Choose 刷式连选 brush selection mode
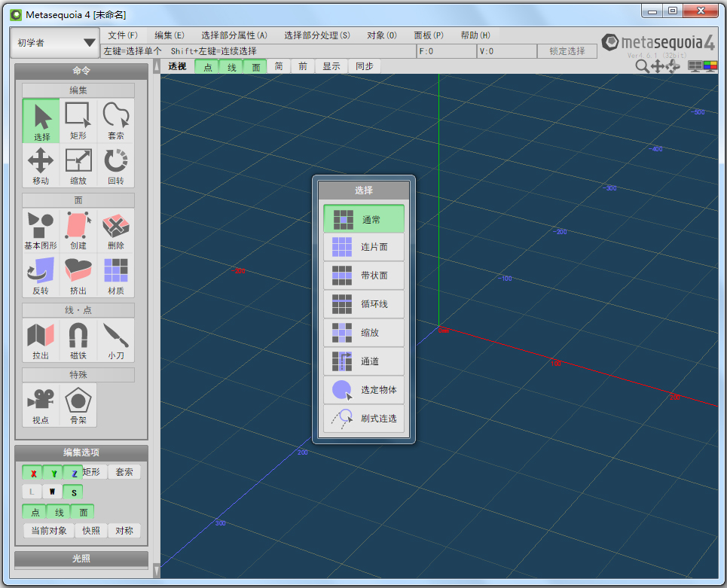Screen dimensions: 727x588 [x=364, y=419]
